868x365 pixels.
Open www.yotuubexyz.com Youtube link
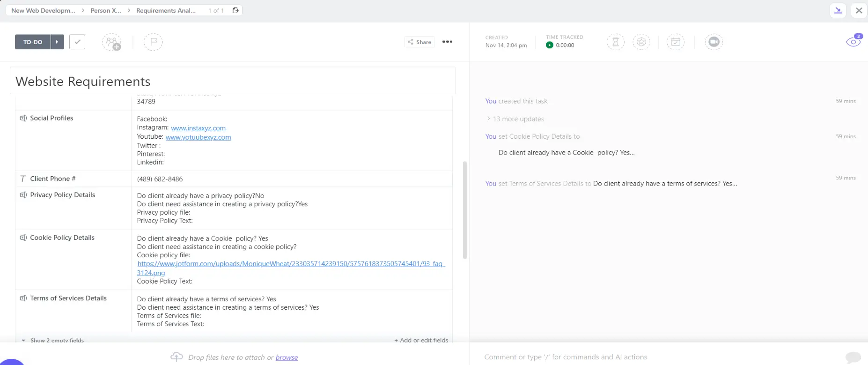(x=198, y=137)
